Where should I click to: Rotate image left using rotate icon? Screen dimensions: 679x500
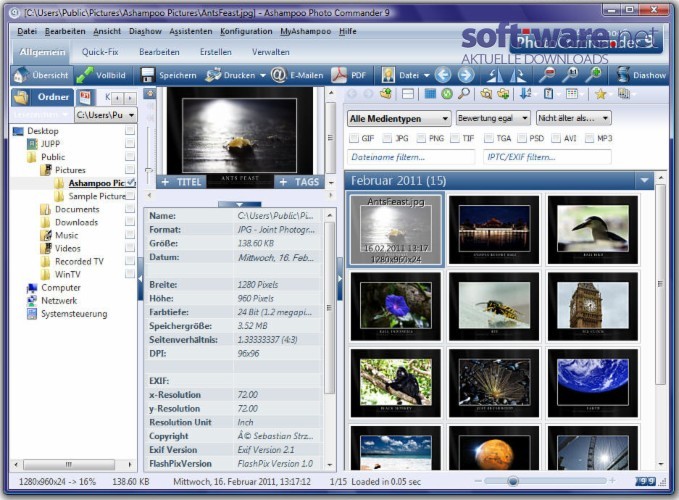495,75
